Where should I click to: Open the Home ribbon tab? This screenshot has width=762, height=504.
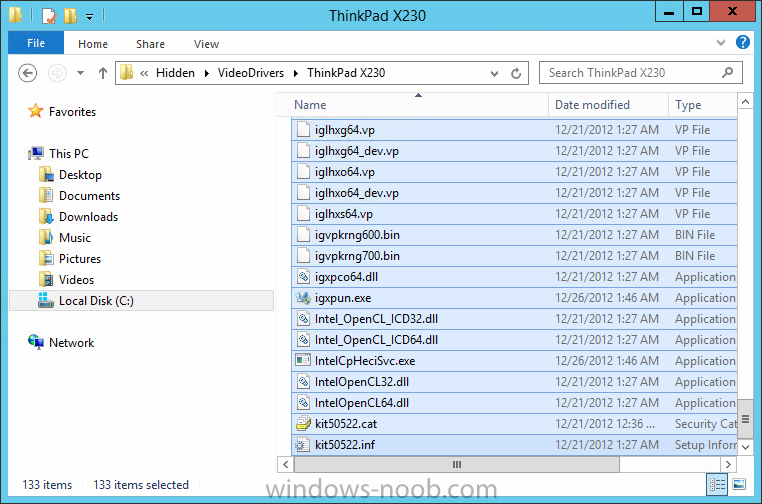pos(93,44)
